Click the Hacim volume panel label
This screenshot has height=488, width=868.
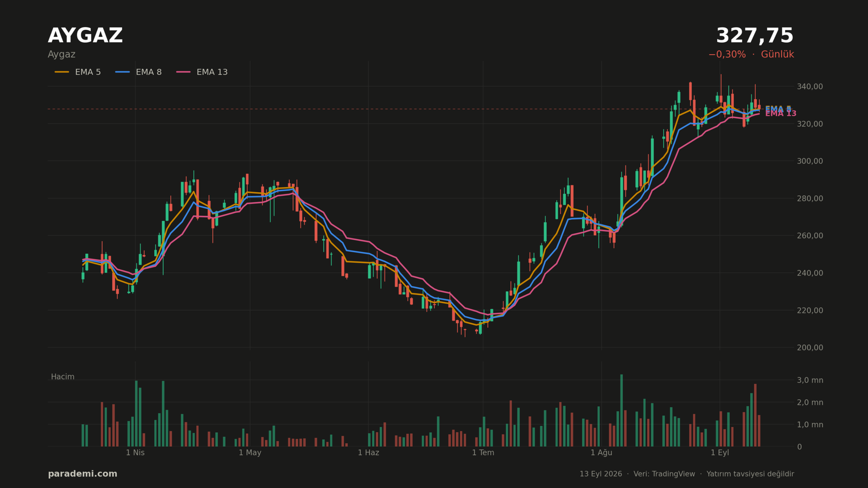tap(62, 377)
